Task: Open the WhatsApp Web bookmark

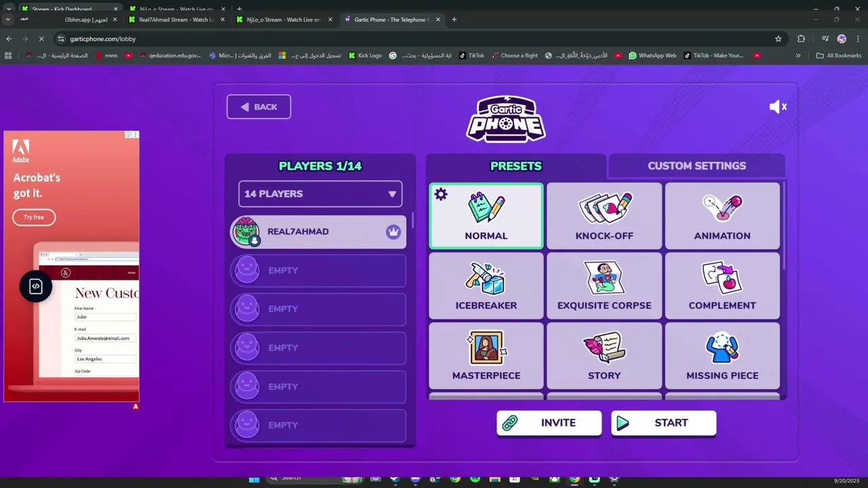Action: (x=652, y=56)
